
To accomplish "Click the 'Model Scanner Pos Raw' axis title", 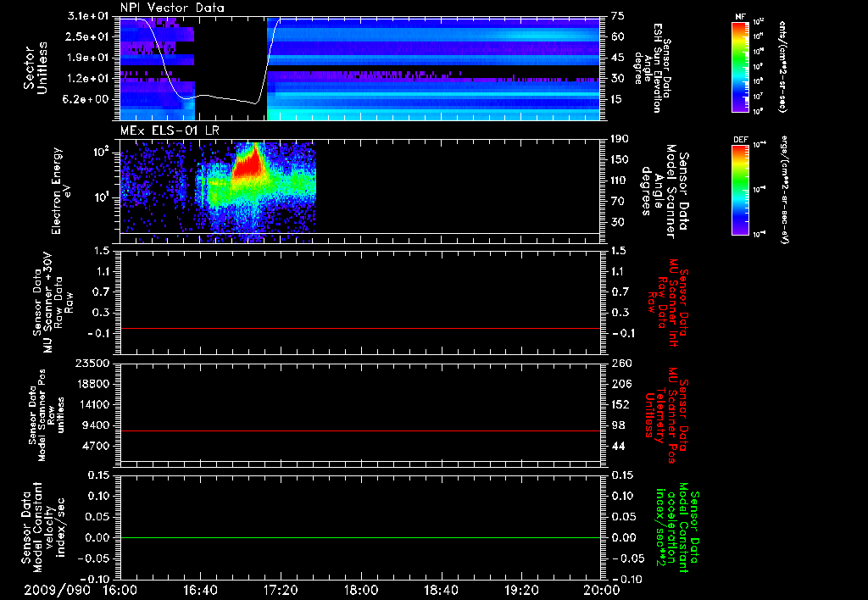I will point(47,415).
